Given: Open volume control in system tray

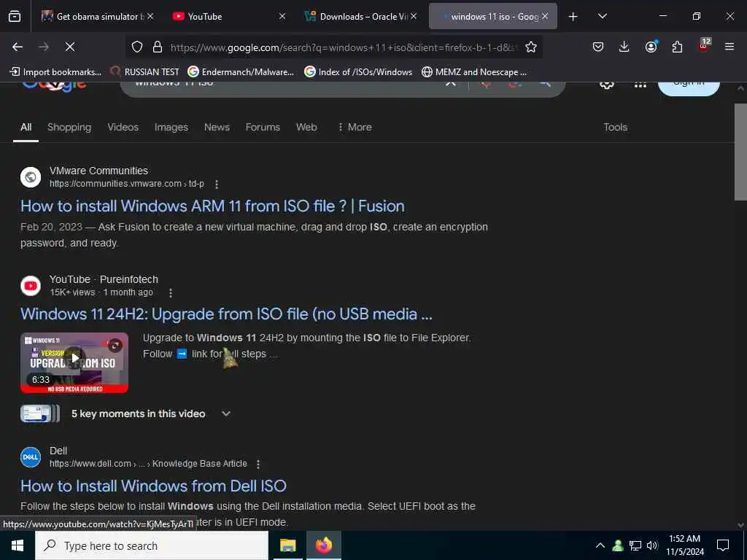Looking at the screenshot, I should coord(652,545).
